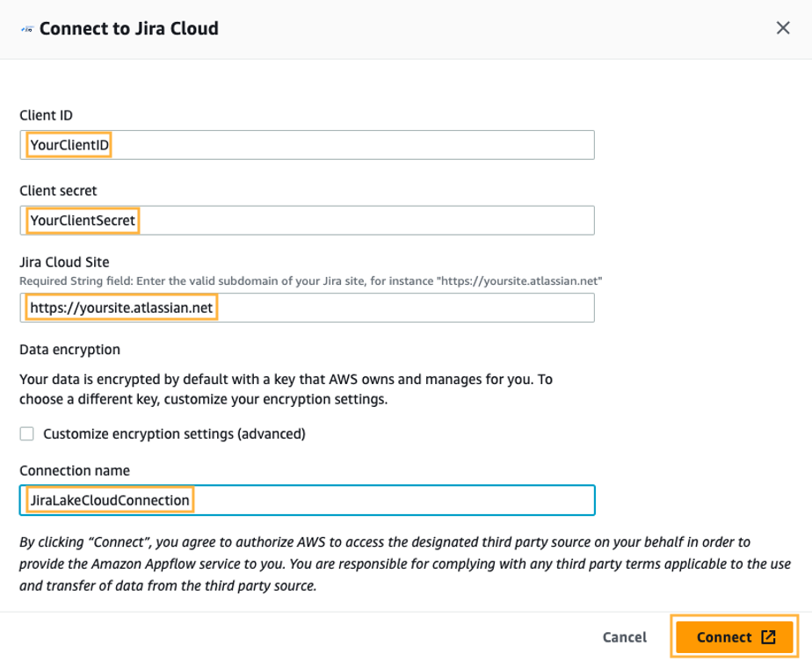The image size is (812, 661).
Task: Click the Connection name input field
Action: click(x=308, y=500)
